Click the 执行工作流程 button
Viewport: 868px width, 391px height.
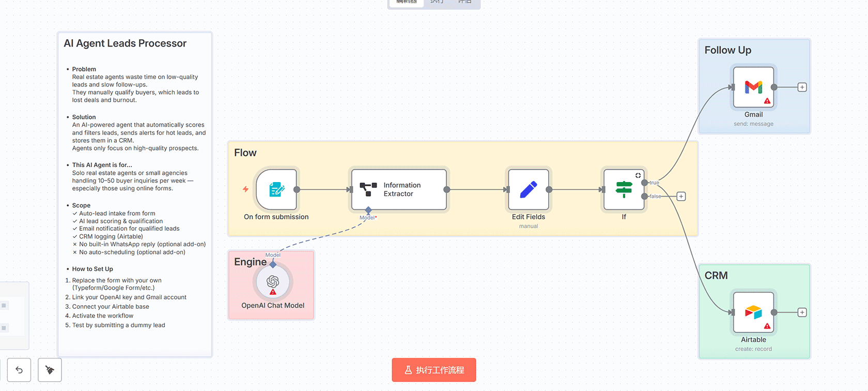tap(433, 370)
